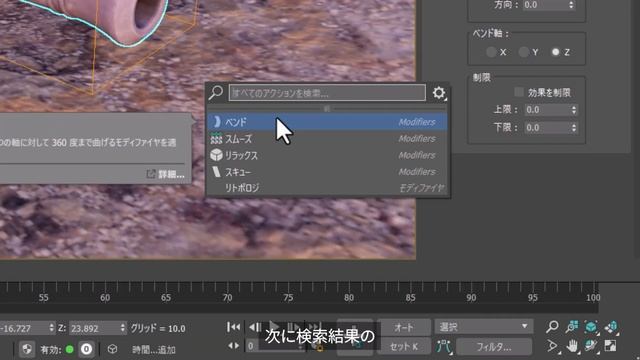Select Field-of-View viewport tool
The height and width of the screenshot is (360, 640).
click(552, 346)
